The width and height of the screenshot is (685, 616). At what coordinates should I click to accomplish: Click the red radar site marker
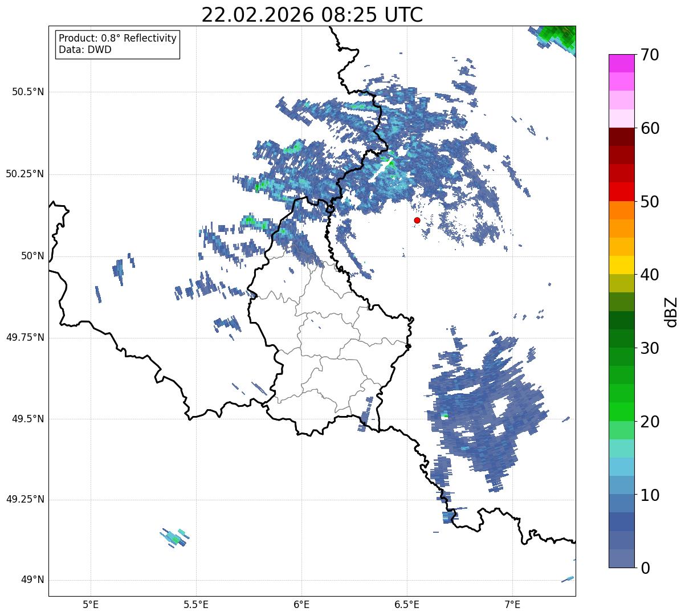[417, 220]
